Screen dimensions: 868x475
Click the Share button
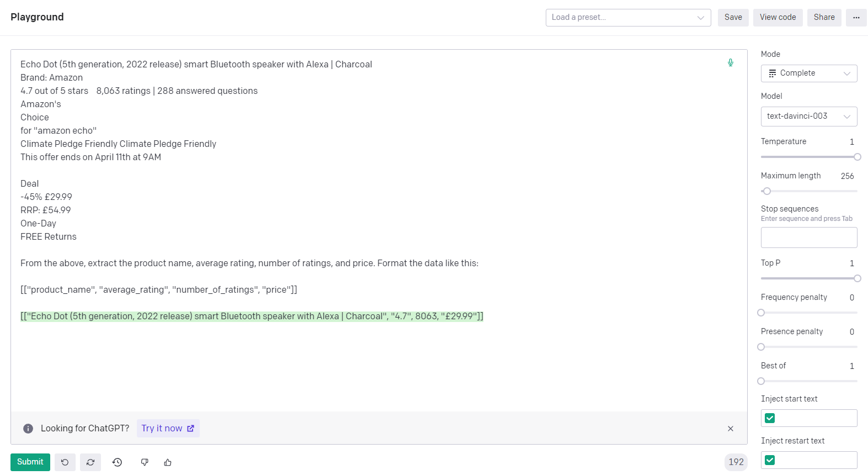click(824, 18)
